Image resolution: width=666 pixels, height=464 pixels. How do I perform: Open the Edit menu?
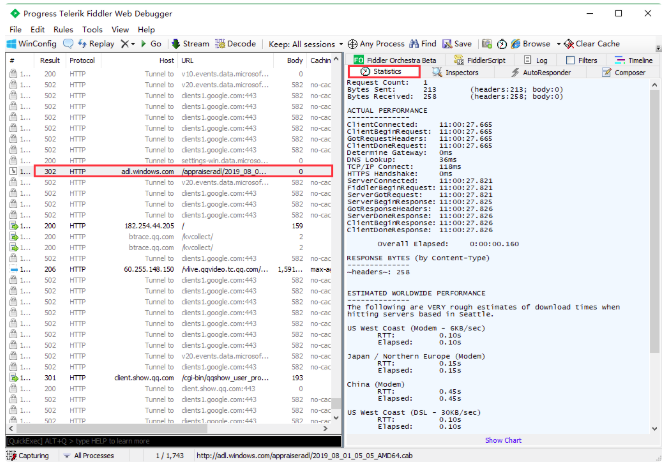(37, 29)
